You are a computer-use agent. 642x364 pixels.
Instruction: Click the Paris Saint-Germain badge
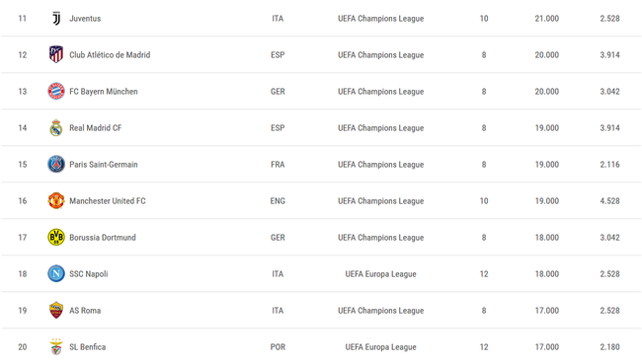coord(56,164)
